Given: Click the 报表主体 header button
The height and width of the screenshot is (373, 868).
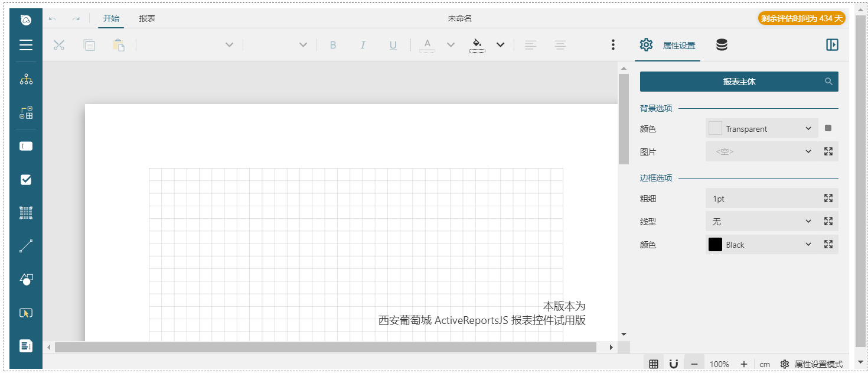Looking at the screenshot, I should [x=739, y=82].
